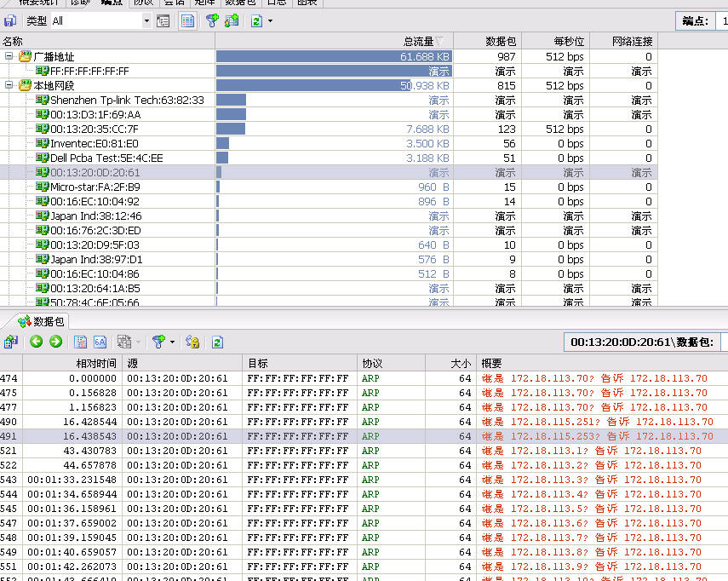Toggle the details list view button in endpoint toolbar
This screenshot has width=728, height=581.
click(x=187, y=20)
